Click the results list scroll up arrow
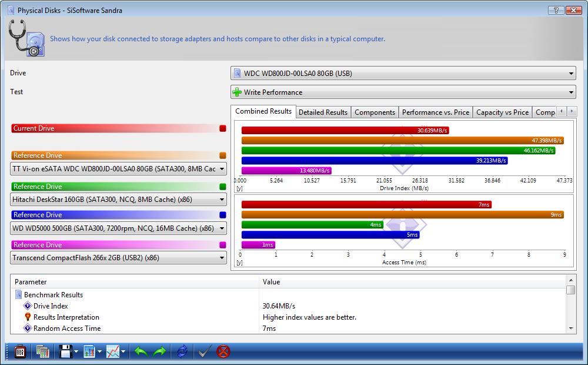Screen dimensions: 588x365 [571, 280]
